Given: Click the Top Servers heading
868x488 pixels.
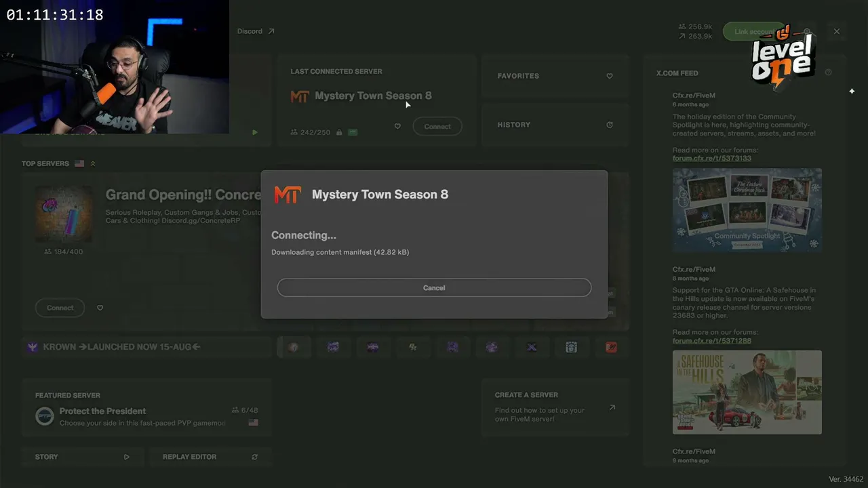Looking at the screenshot, I should (45, 163).
